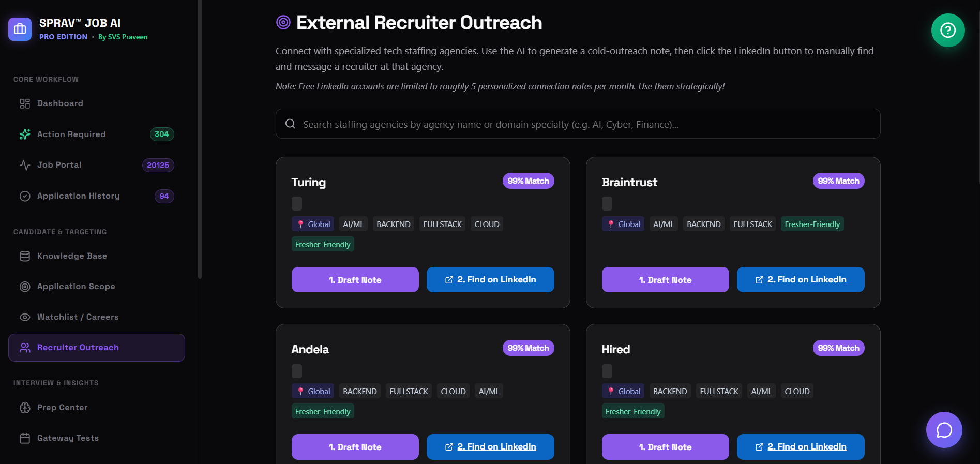
Task: Click the Dashboard grid icon
Action: click(x=25, y=103)
